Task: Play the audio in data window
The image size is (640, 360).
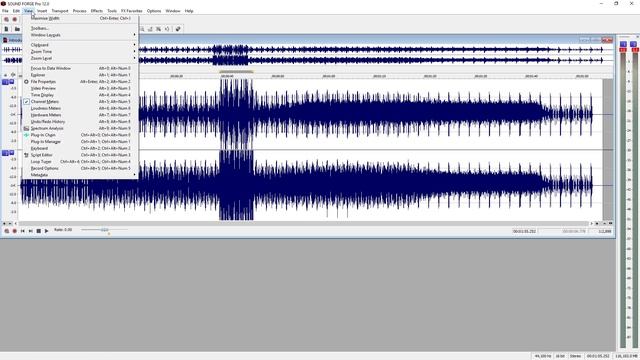Action: point(47,231)
